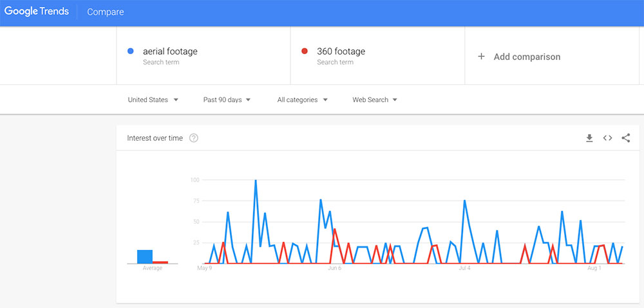Click the Aug 1 axis label

(594, 268)
